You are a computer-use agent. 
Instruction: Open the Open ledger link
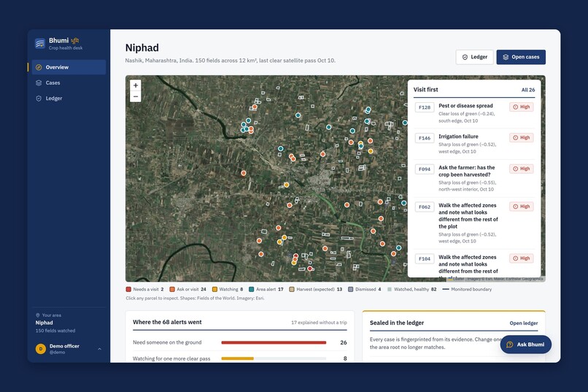524,323
